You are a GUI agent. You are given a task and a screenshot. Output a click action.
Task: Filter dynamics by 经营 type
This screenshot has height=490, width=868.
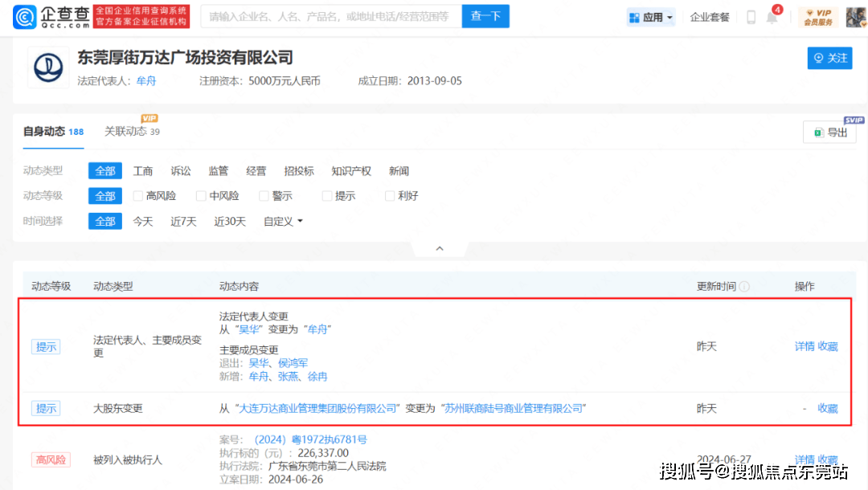[x=256, y=171]
